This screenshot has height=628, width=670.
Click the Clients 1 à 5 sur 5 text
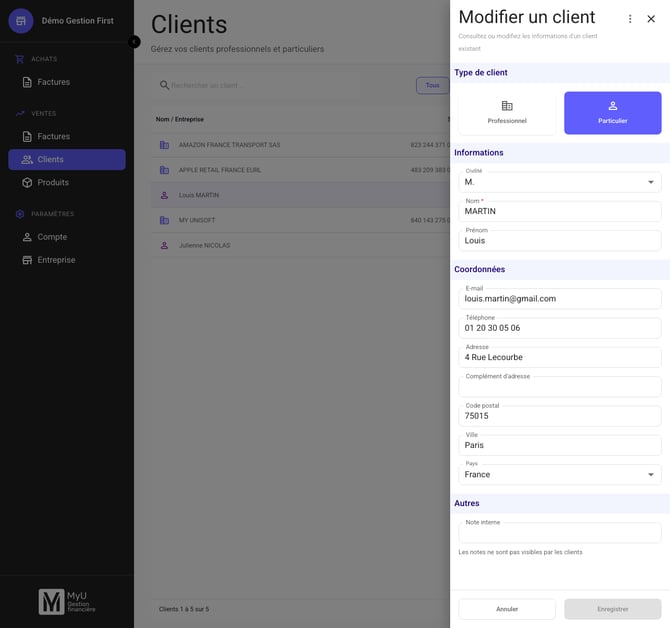point(184,609)
